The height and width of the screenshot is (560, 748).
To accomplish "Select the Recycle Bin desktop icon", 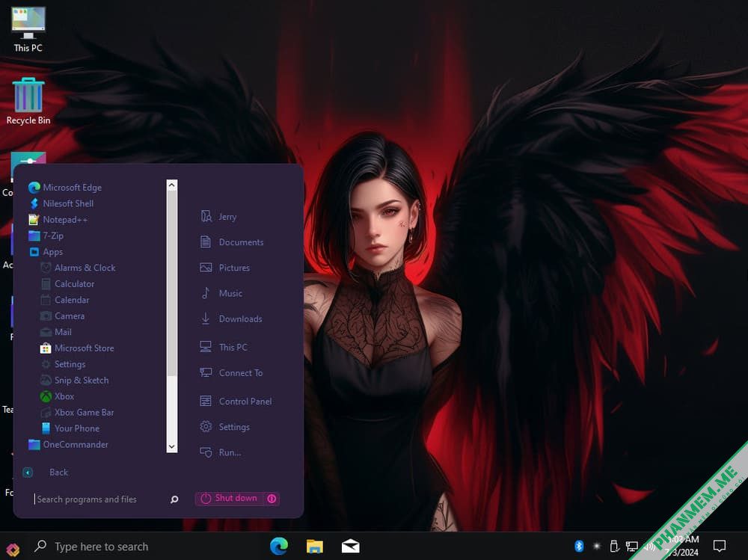I will pos(28,102).
